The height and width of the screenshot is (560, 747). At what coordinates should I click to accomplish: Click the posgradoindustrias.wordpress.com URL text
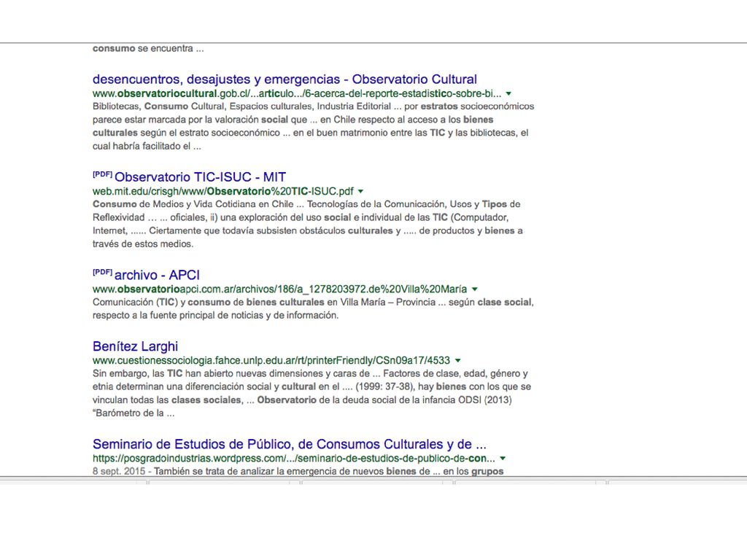click(293, 458)
